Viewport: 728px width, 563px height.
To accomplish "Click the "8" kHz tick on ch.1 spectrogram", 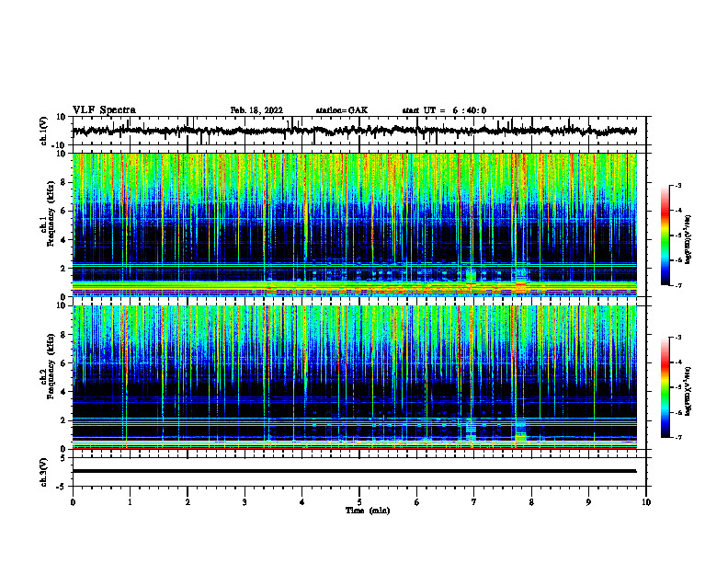I will 63,182.
